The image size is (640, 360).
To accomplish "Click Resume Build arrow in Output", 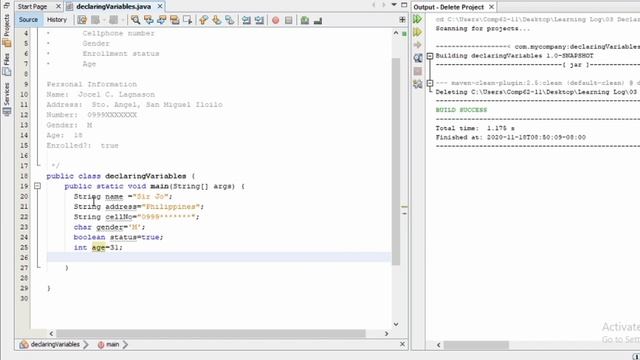I will [418, 45].
